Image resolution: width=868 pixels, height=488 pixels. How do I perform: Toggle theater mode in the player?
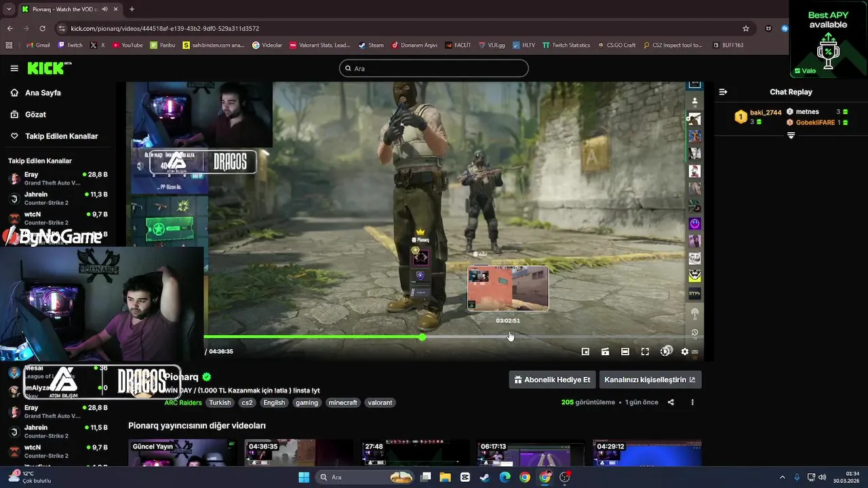(625, 352)
